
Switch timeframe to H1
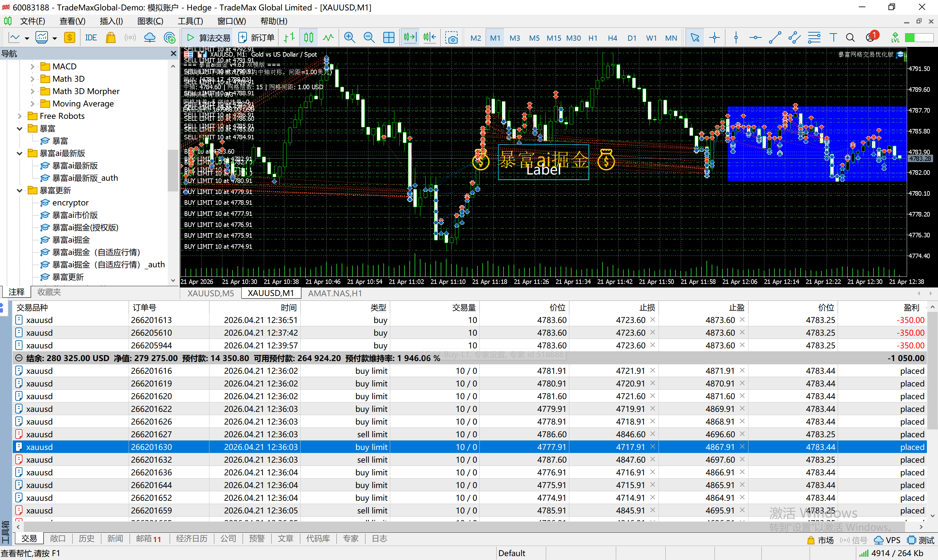click(593, 38)
